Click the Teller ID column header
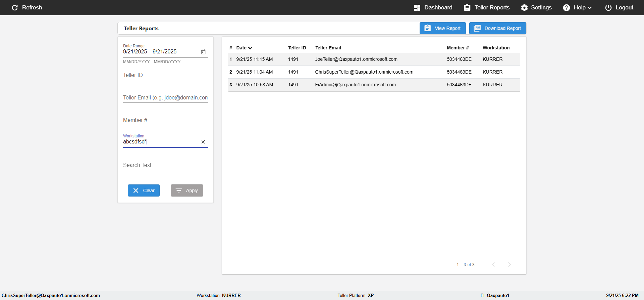This screenshot has width=644, height=300. point(297,48)
